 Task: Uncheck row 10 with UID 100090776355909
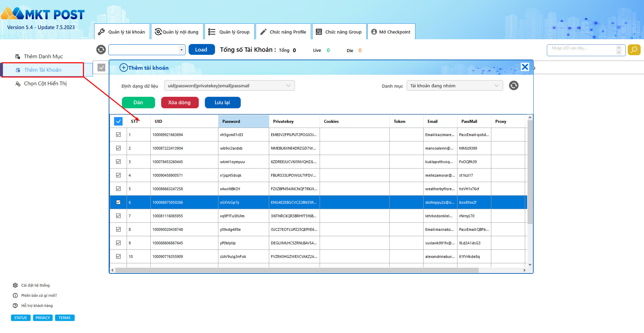click(118, 256)
